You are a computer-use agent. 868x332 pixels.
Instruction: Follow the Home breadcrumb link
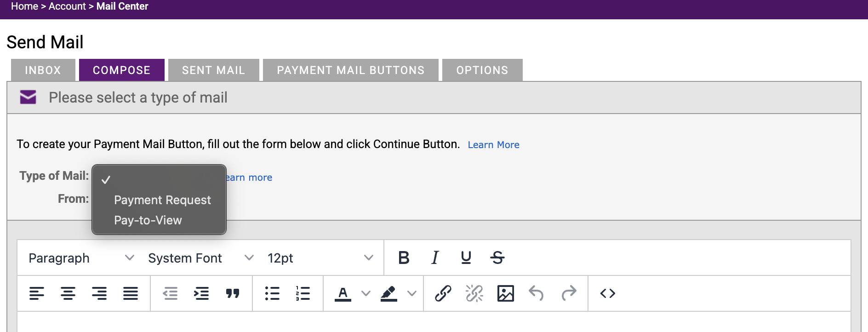click(x=24, y=6)
